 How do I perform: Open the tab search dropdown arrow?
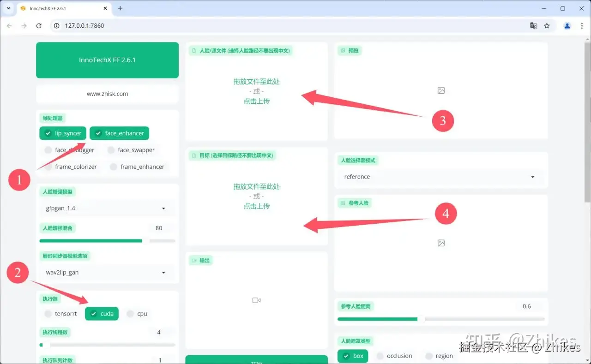pos(8,8)
